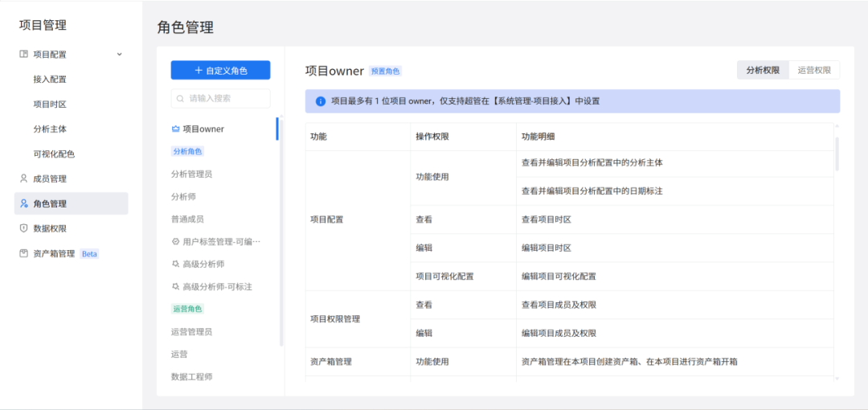Click the 资产箱管理 box icon
Screen dimensions: 868x410
pos(23,254)
